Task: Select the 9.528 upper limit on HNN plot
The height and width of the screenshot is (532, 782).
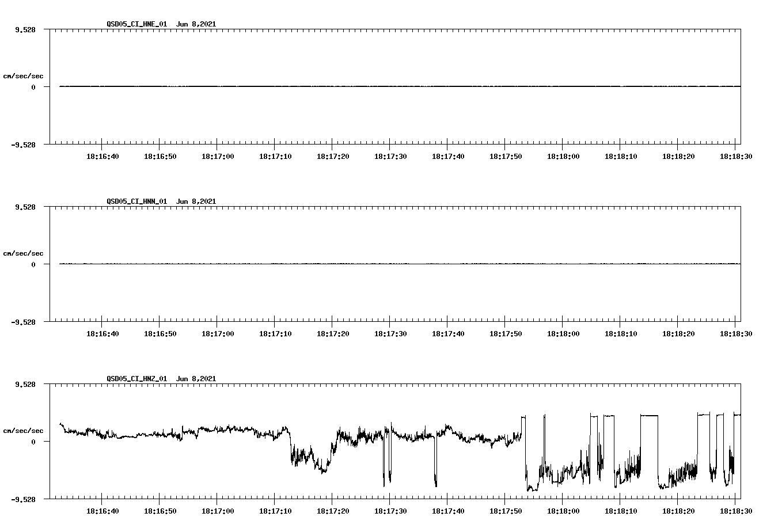Action: 25,207
